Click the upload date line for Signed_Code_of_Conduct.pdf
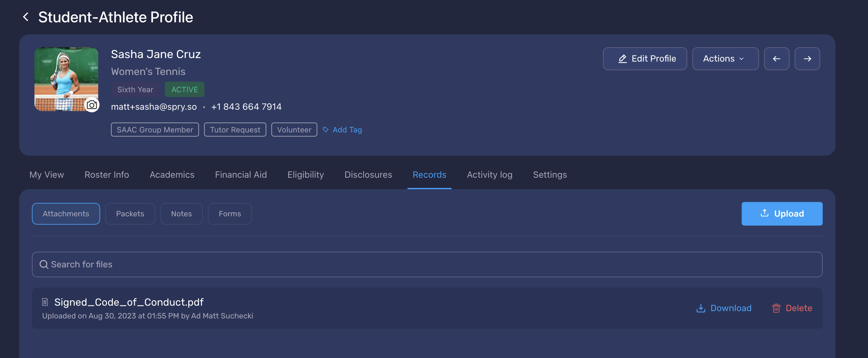 148,316
